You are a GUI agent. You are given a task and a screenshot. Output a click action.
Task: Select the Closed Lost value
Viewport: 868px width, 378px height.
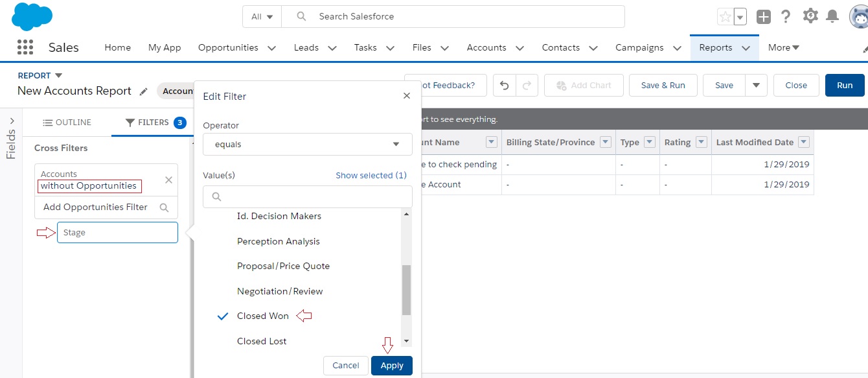tap(262, 341)
